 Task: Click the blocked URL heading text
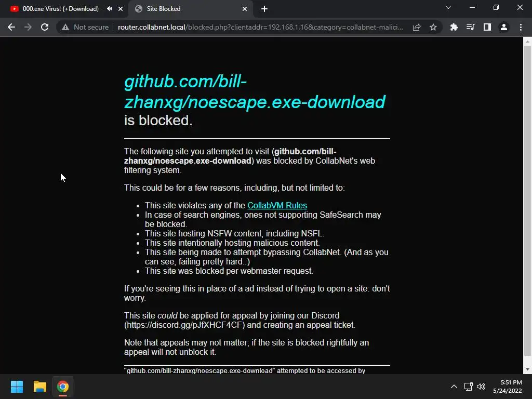[255, 91]
